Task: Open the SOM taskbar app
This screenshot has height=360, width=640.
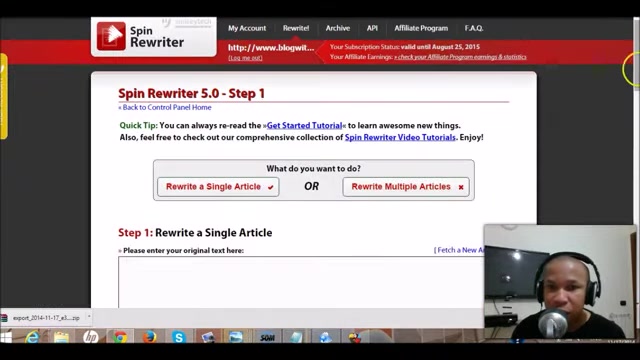Action: 267,337
